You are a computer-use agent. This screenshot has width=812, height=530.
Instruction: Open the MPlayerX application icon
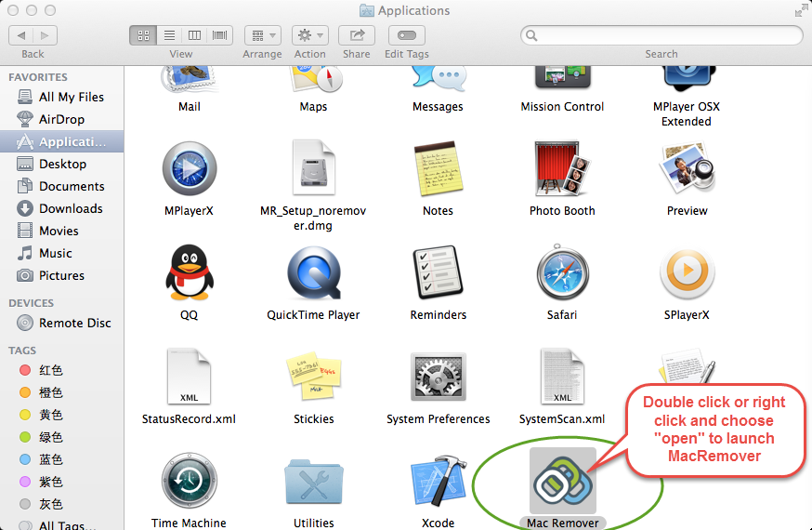click(x=189, y=168)
